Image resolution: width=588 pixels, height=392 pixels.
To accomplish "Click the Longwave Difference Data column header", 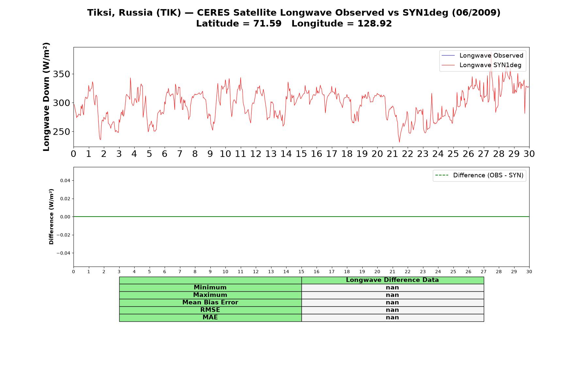I will (392, 280).
